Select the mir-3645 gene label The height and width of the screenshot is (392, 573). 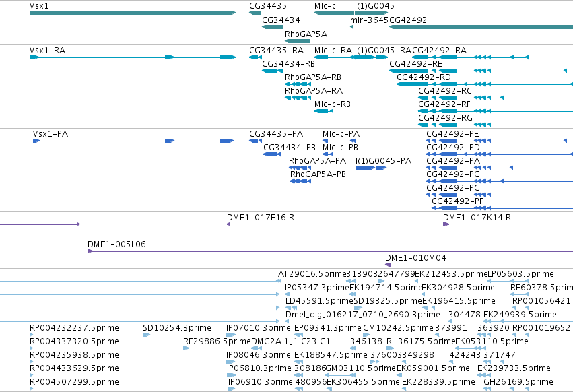point(369,20)
